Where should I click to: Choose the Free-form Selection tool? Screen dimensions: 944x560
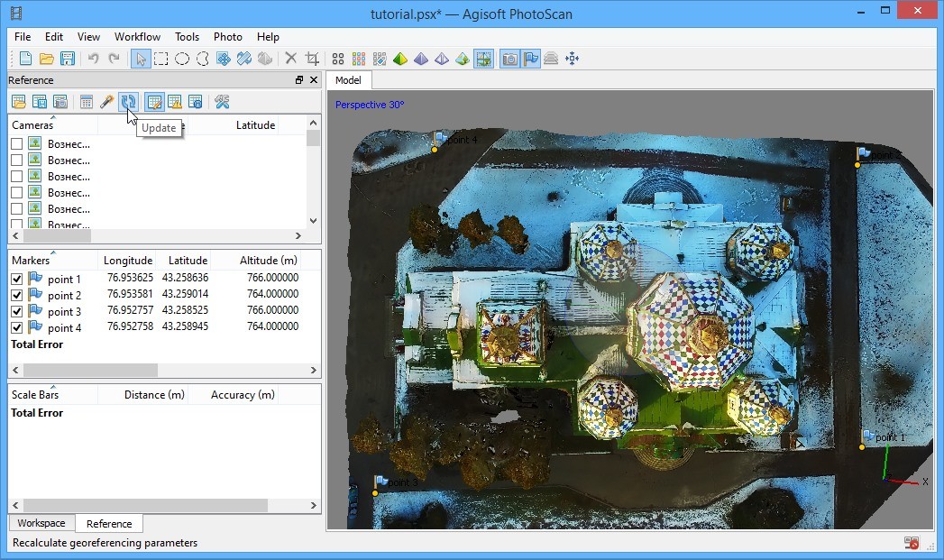point(202,59)
